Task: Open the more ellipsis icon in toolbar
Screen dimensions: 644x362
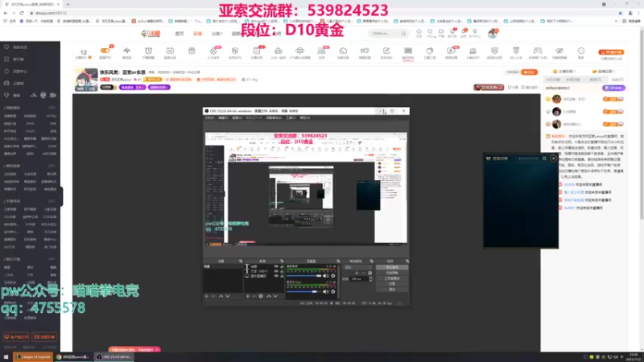Action: point(580,51)
